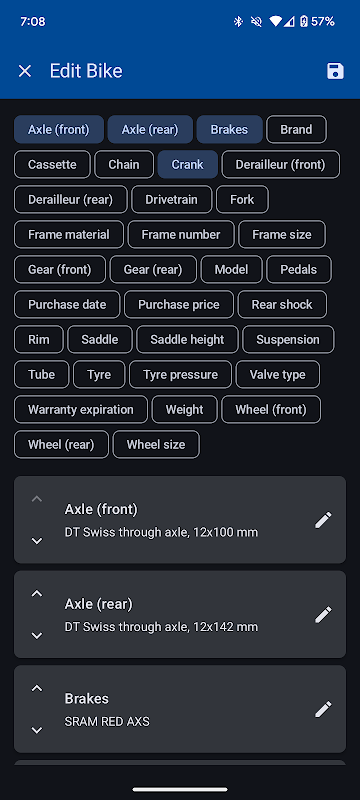This screenshot has width=360, height=800.
Task: Open the Axle (front) DT Swiss card
Action: (x=180, y=520)
